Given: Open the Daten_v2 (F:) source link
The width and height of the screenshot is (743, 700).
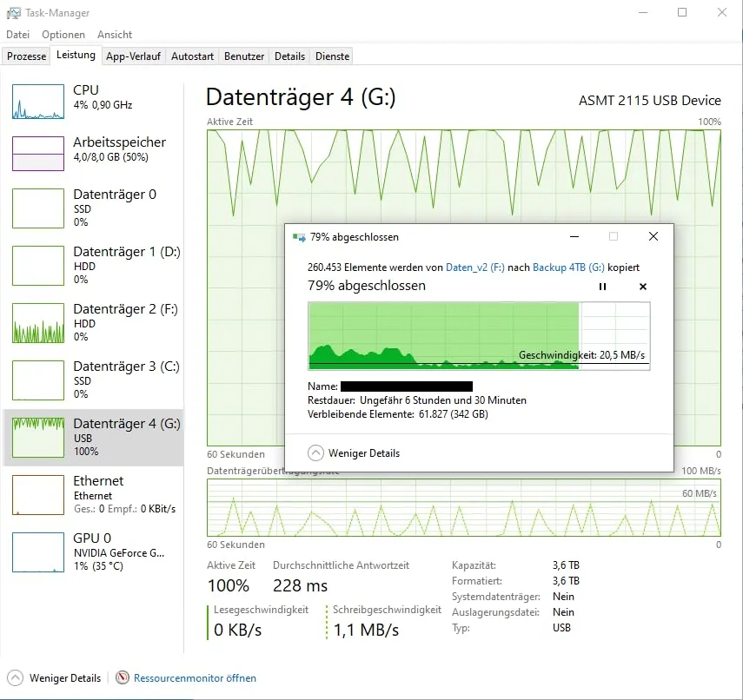Looking at the screenshot, I should coord(474,267).
